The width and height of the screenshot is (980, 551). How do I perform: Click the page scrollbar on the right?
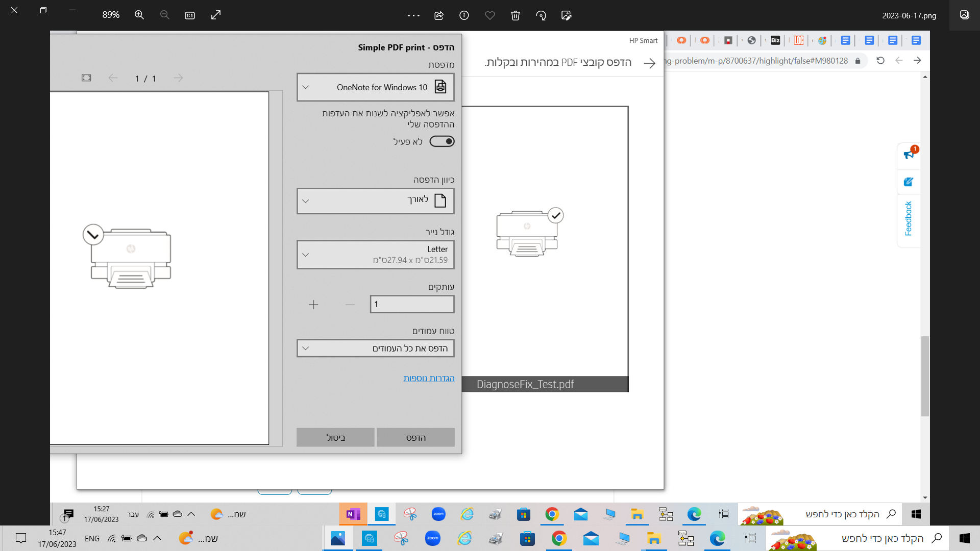(925, 377)
